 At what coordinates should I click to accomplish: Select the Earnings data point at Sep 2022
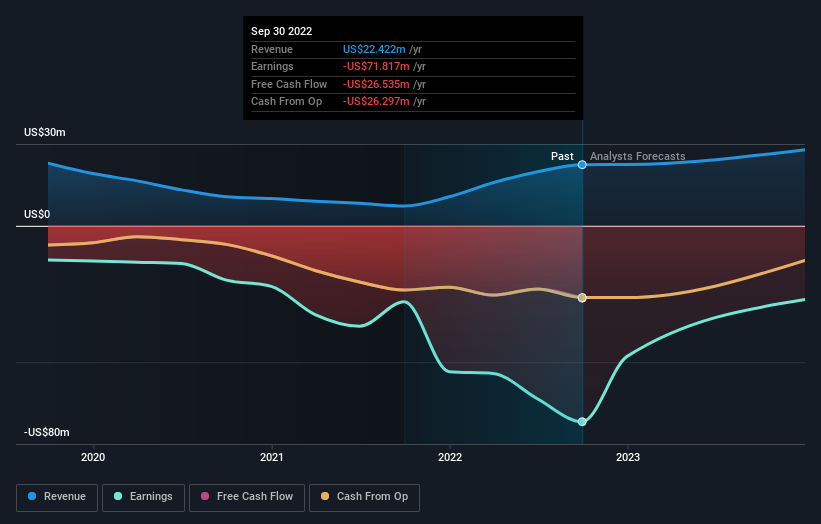pos(582,422)
